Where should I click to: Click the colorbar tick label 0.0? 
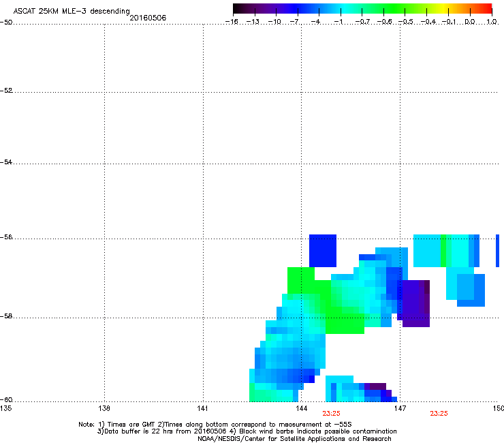point(470,22)
